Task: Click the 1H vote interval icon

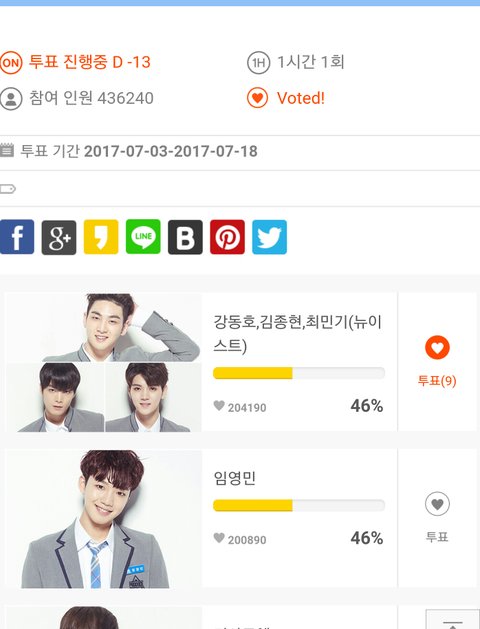Action: point(258,63)
